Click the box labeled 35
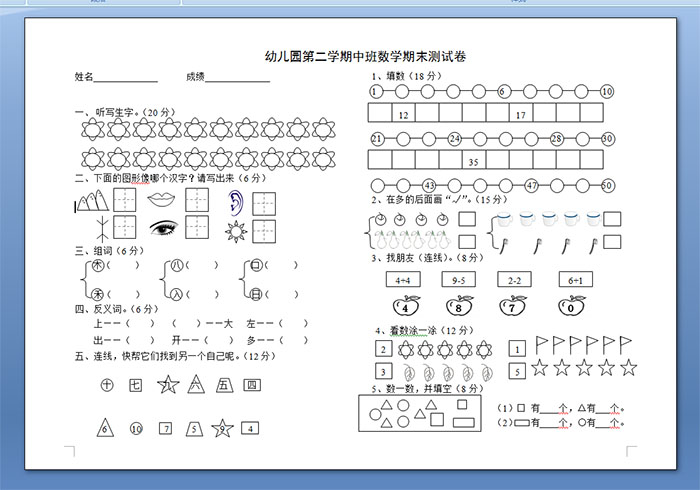Screen dimensions: 700x490 click(474, 159)
